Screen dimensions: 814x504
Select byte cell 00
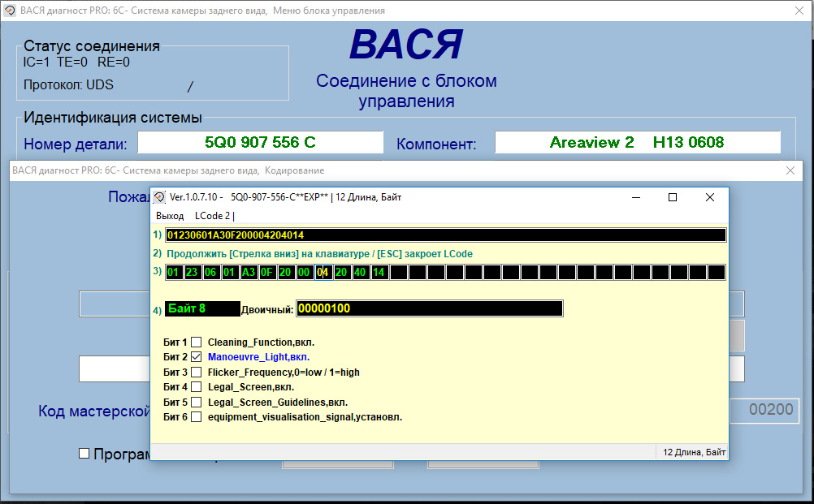click(x=305, y=272)
